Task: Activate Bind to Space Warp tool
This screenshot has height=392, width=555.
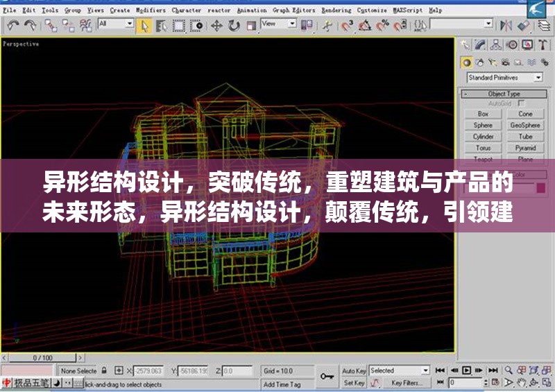Action: point(85,26)
